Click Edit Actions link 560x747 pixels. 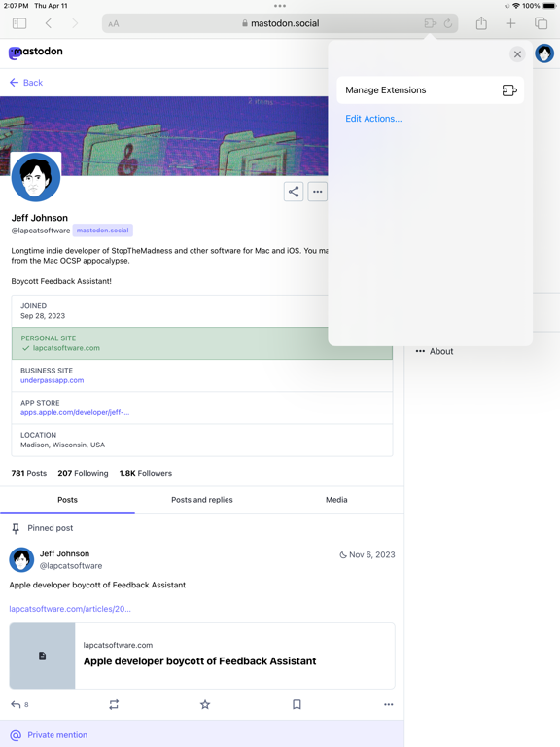pos(373,119)
